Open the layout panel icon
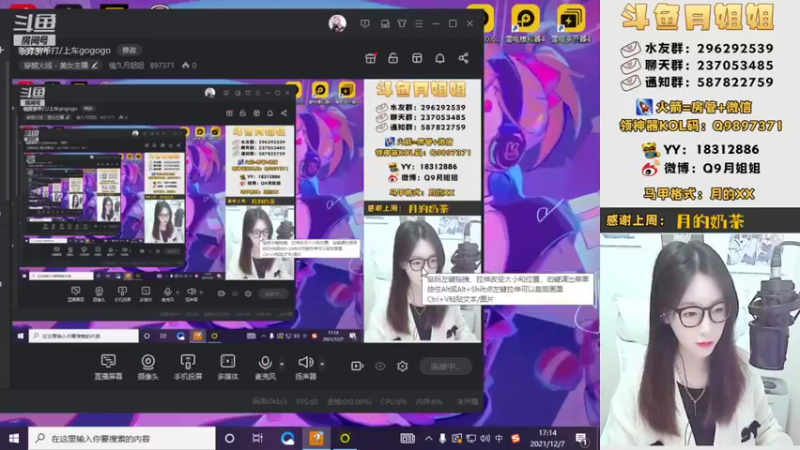Screen dimensions: 800x450 417,58
